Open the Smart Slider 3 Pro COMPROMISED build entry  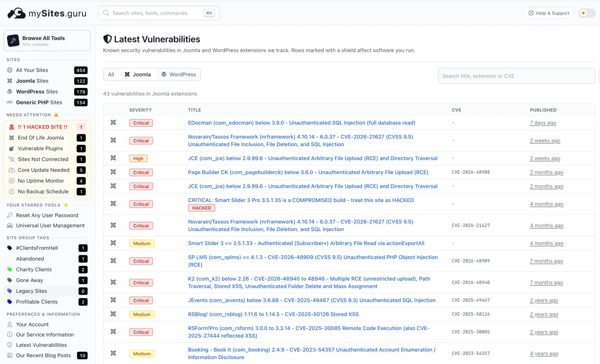point(301,201)
